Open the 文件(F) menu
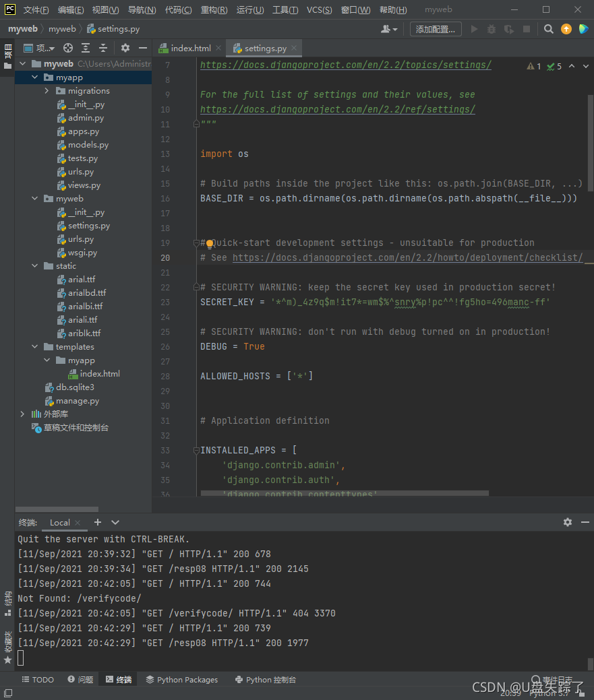The width and height of the screenshot is (594, 700). pos(36,10)
